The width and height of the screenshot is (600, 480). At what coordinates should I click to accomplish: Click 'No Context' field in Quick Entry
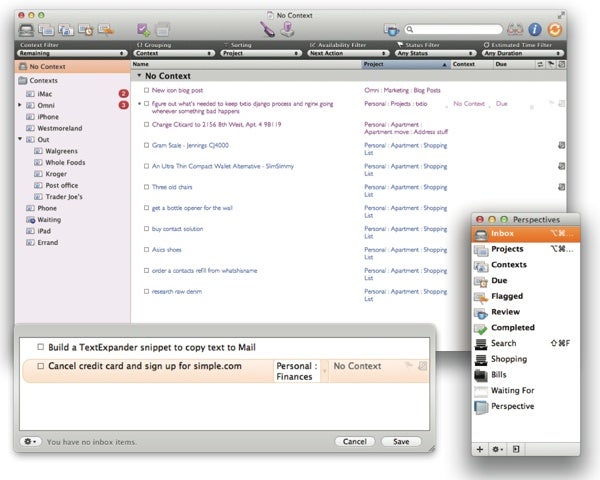tap(357, 366)
